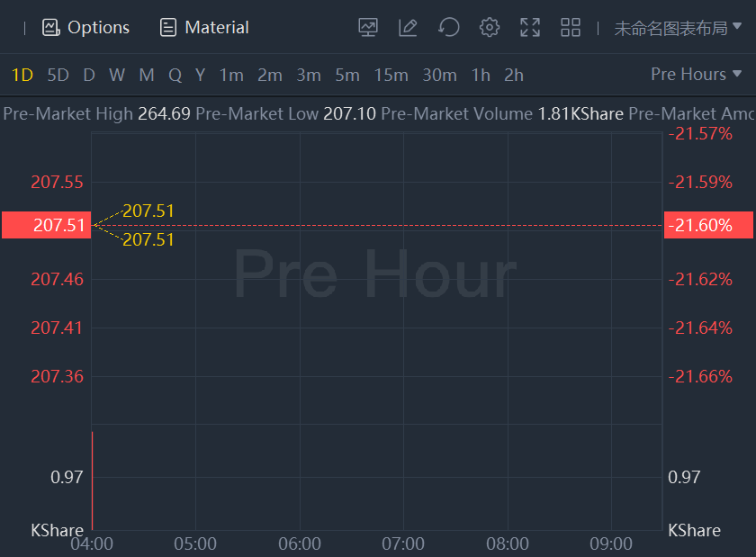Open chart settings gear
This screenshot has width=756, height=557.
pos(489,28)
